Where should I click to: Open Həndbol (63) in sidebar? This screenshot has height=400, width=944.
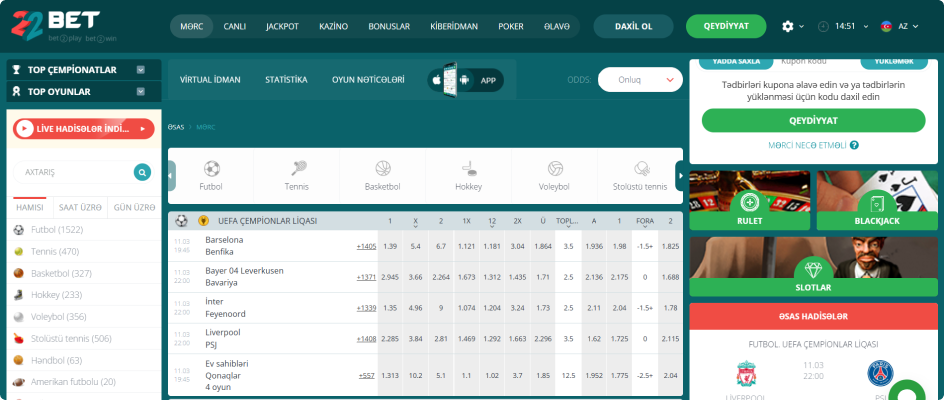(84, 360)
